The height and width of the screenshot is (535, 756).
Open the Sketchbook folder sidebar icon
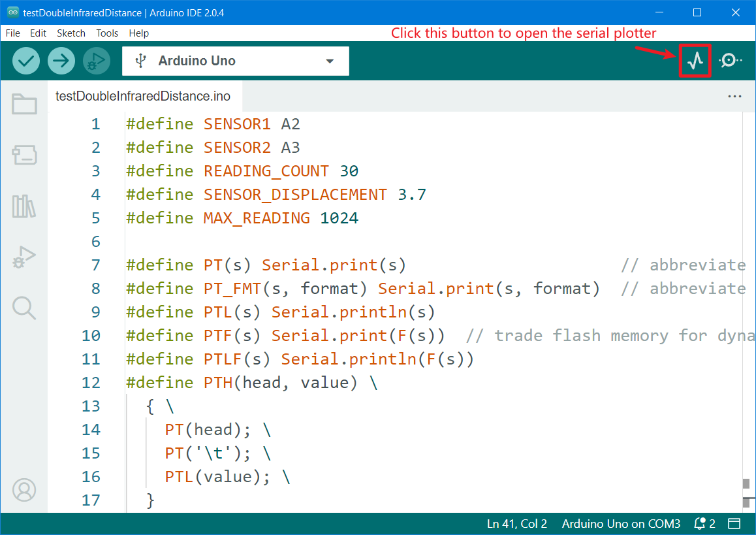(x=24, y=104)
